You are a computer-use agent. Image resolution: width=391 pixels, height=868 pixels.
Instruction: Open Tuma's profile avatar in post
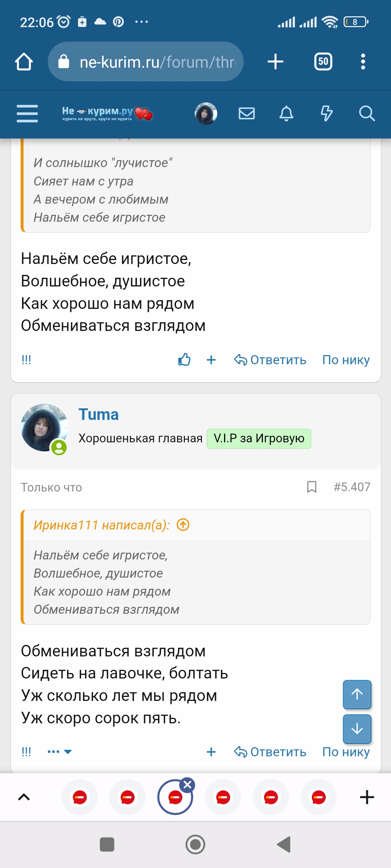[45, 427]
